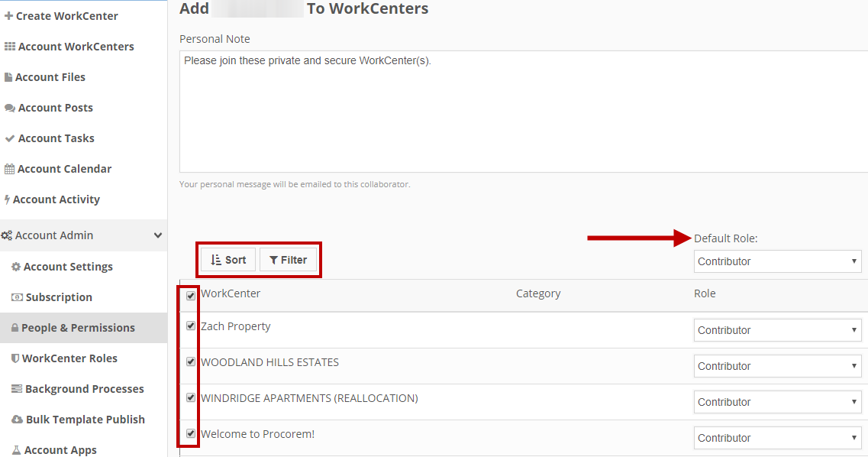The width and height of the screenshot is (868, 457).
Task: Click the gear icon beside Account Settings
Action: click(x=16, y=267)
